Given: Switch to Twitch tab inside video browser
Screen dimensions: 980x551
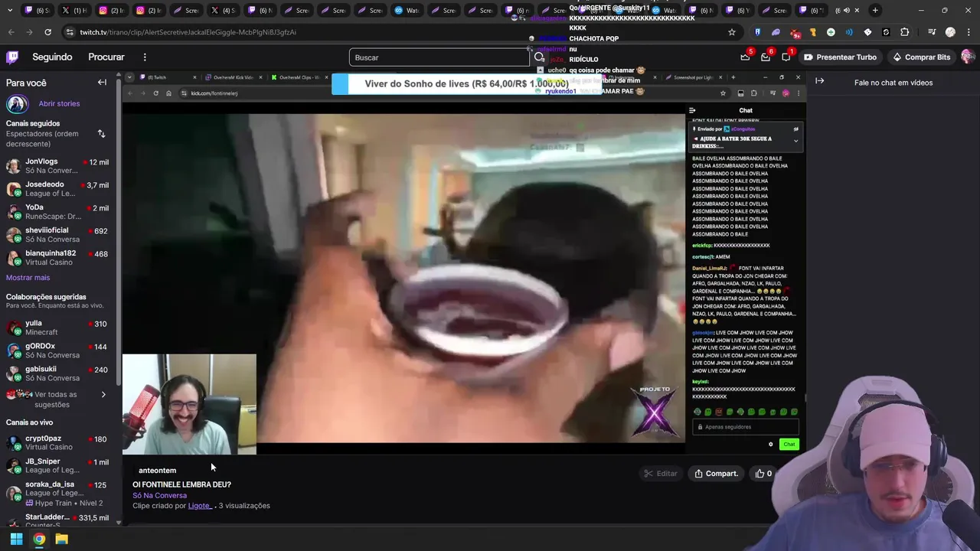Looking at the screenshot, I should tap(165, 77).
